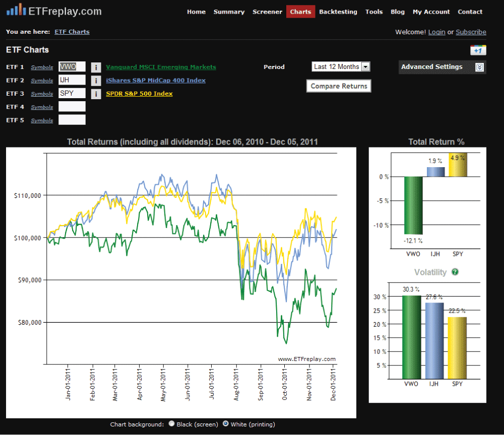Click the info icon for IJH
504x435 pixels.
(x=96, y=81)
